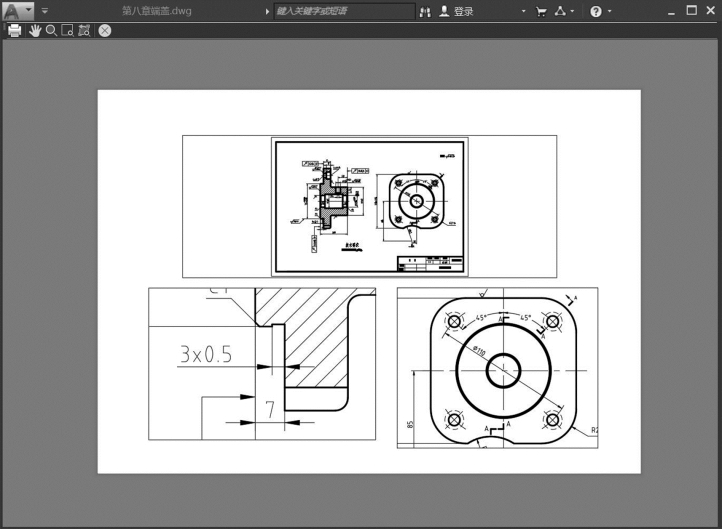722x529 pixels.
Task: Expand the Quick Access Toolbar customize dropdown
Action: click(x=45, y=11)
